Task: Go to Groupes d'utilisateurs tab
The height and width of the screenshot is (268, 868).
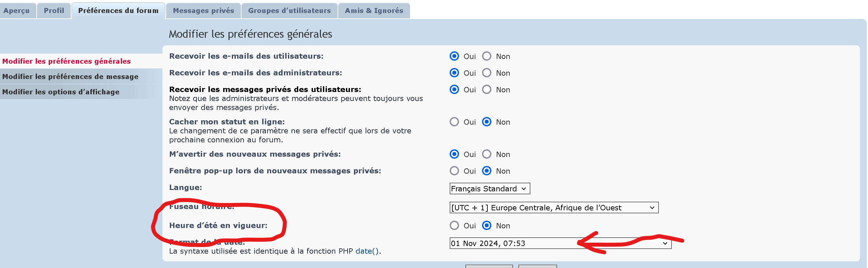Action: coord(290,11)
